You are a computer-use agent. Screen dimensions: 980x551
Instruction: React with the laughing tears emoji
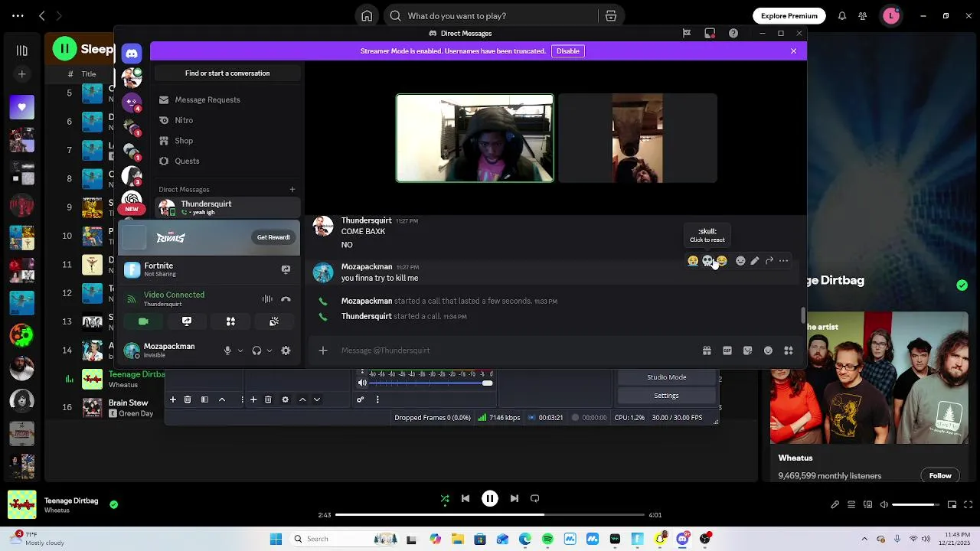click(721, 261)
